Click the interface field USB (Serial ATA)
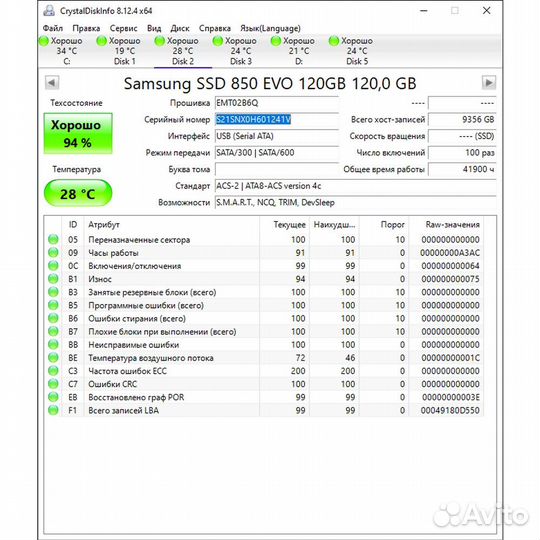 point(277,136)
